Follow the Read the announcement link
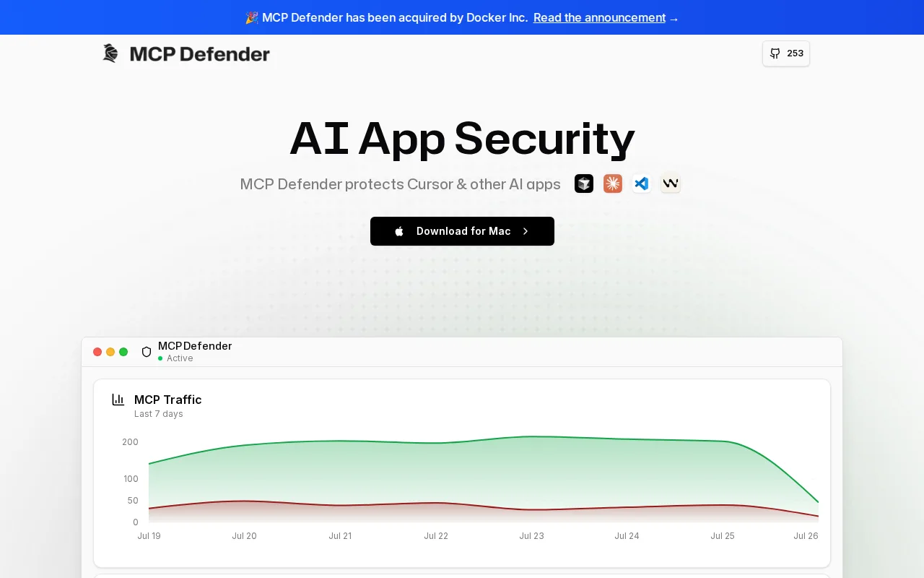 click(x=599, y=17)
